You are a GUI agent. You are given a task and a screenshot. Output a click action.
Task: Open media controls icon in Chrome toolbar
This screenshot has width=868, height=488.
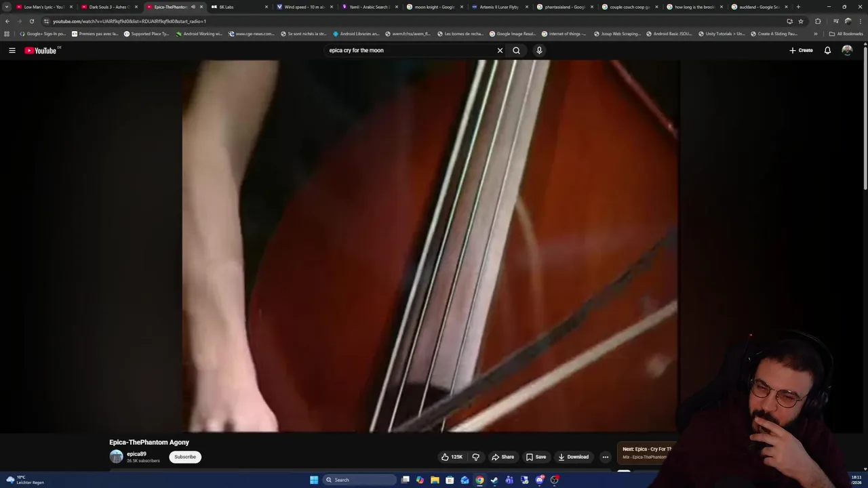click(x=835, y=21)
